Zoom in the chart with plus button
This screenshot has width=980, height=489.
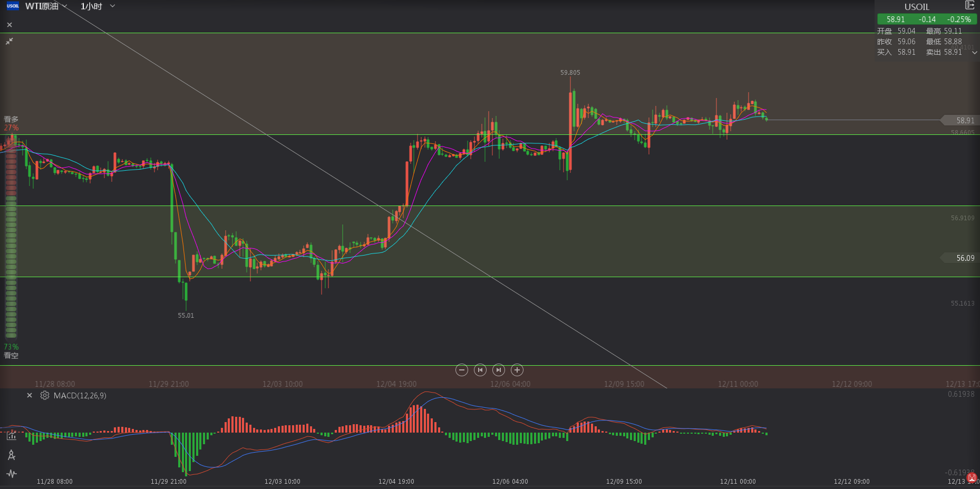pos(517,370)
